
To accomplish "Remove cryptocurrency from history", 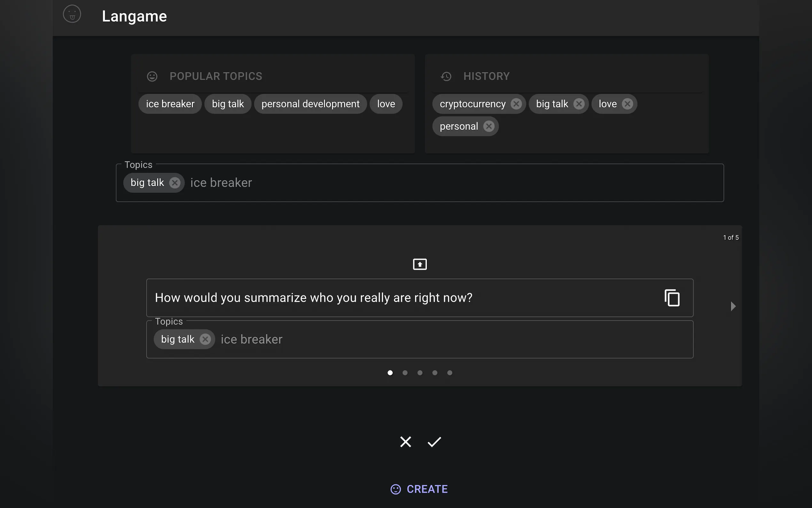I will click(516, 104).
